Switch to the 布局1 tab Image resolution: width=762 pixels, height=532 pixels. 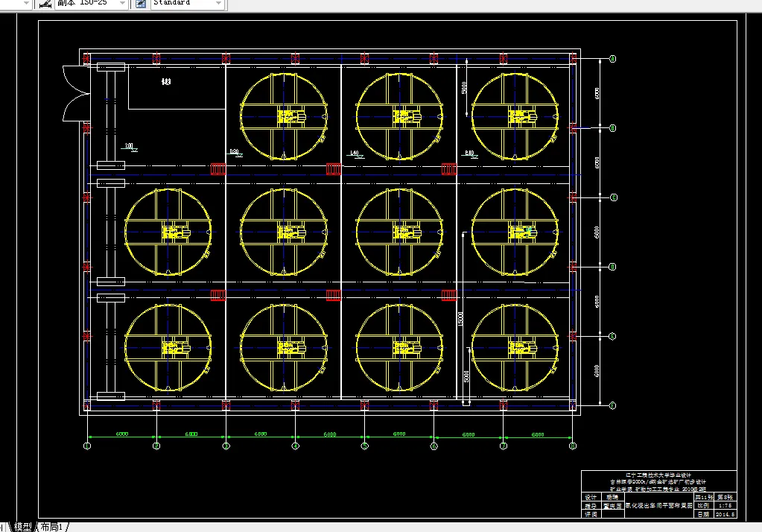(51, 527)
